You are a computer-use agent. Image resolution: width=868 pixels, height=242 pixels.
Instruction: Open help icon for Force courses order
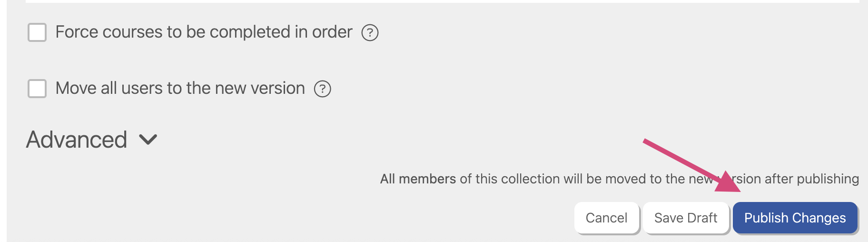pyautogui.click(x=370, y=33)
